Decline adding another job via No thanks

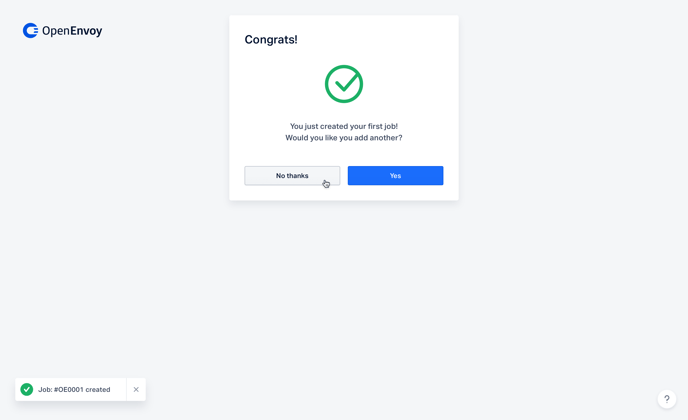(x=292, y=176)
